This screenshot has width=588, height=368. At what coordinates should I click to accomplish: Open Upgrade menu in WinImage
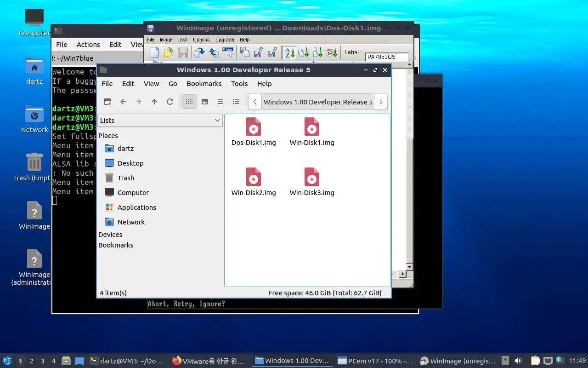pos(225,40)
